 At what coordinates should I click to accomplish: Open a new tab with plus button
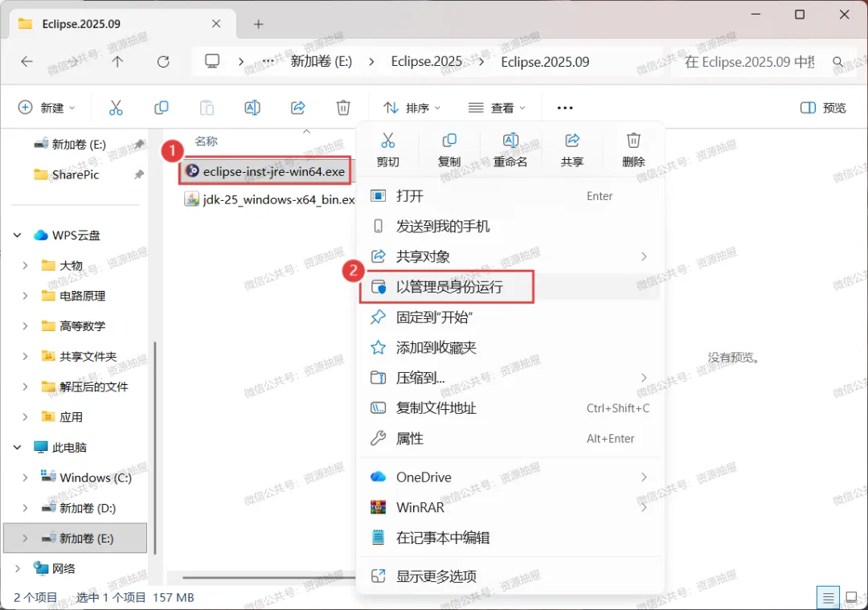coord(258,24)
